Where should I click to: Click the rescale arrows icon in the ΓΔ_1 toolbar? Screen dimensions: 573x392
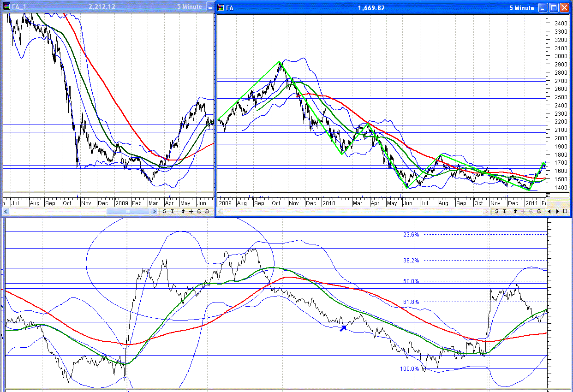[x=164, y=211]
